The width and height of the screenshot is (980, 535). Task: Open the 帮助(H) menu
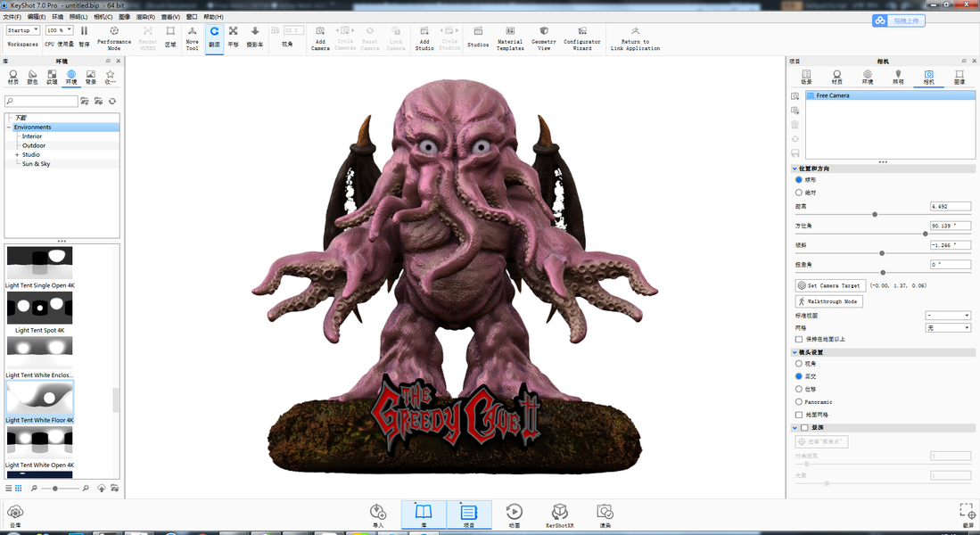click(x=213, y=17)
